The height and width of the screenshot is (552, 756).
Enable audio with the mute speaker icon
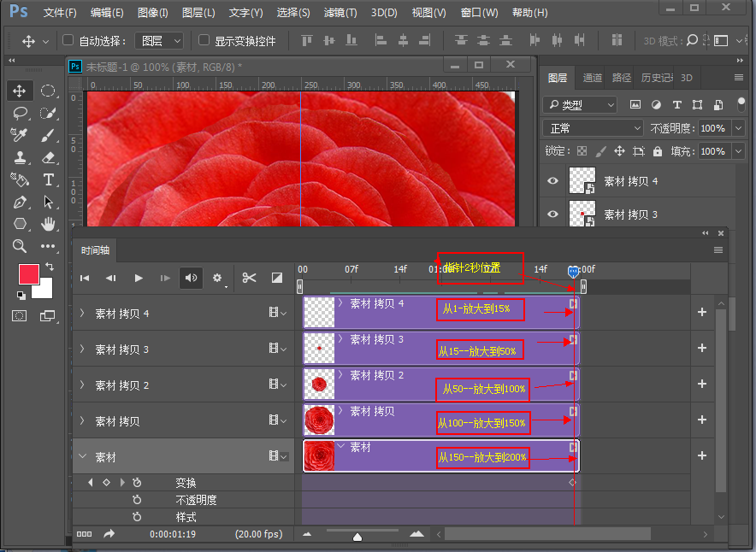tap(191, 278)
